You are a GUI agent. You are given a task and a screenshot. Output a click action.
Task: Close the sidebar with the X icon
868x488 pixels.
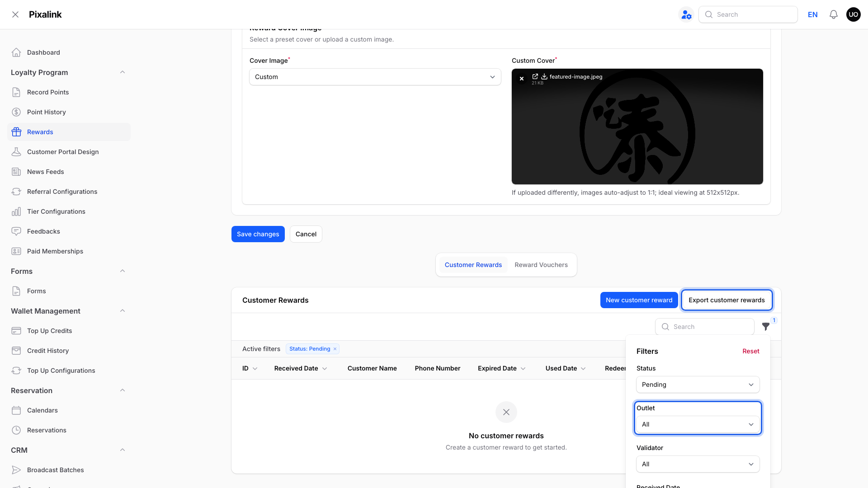click(x=15, y=14)
